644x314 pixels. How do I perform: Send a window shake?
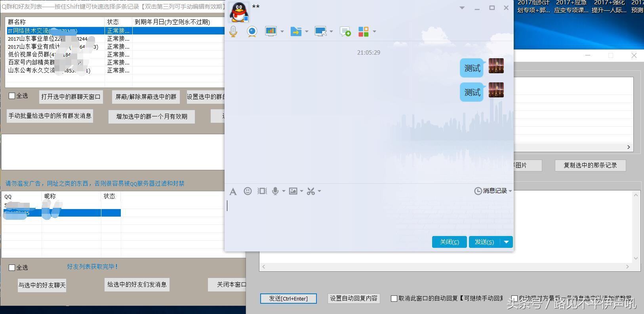262,191
